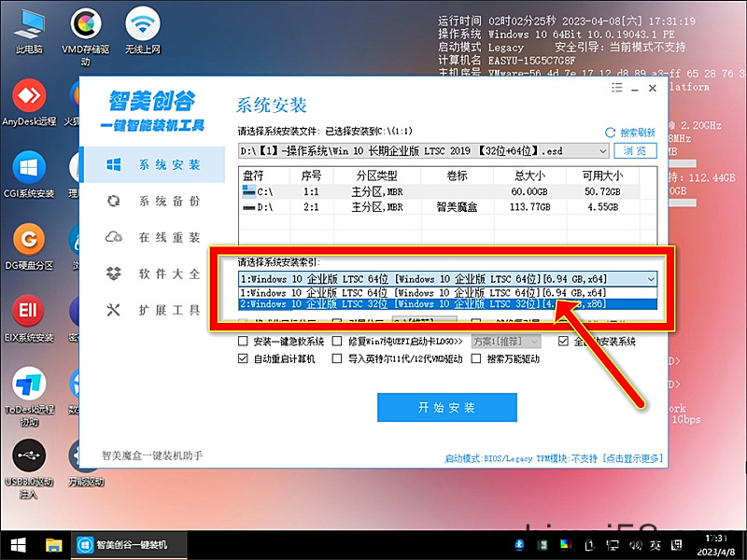Select the 智美创谷一键装机 taskbar button
The height and width of the screenshot is (560, 747).
tap(129, 545)
